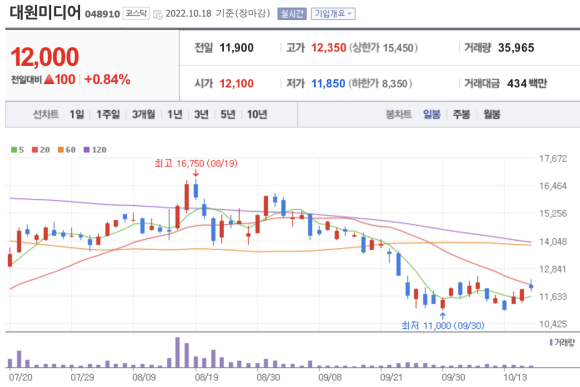Click the 거래대금 434 백만 value
This screenshot has height=387, width=580.
coord(527,84)
